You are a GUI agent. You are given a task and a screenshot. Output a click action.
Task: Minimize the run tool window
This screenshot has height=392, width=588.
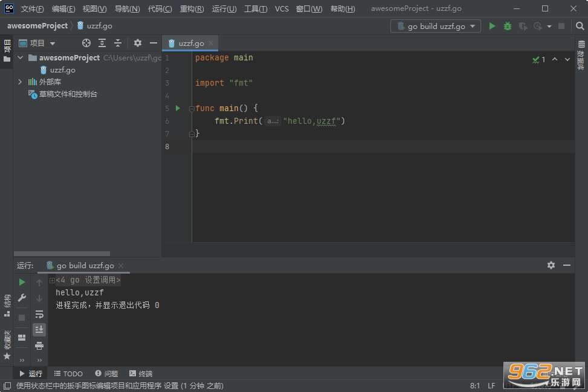[x=567, y=265]
